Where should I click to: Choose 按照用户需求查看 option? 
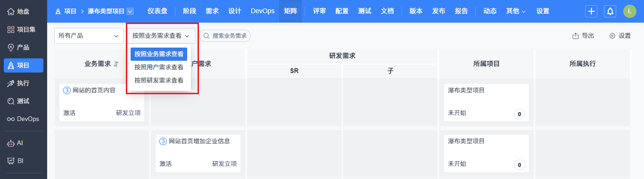click(x=159, y=67)
